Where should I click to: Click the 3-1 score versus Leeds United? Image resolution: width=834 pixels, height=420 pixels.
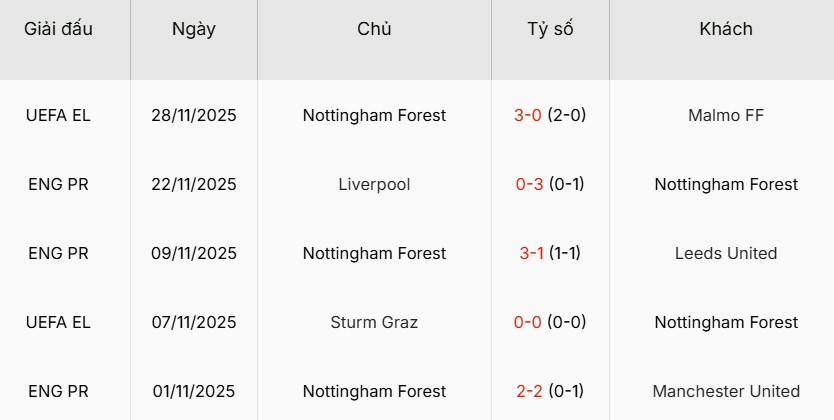tap(531, 253)
